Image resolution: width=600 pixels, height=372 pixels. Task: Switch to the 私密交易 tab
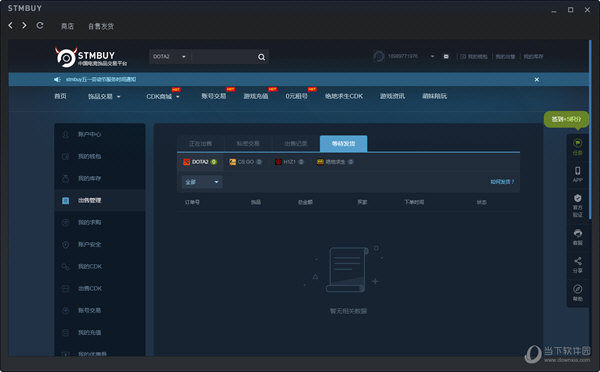(248, 144)
